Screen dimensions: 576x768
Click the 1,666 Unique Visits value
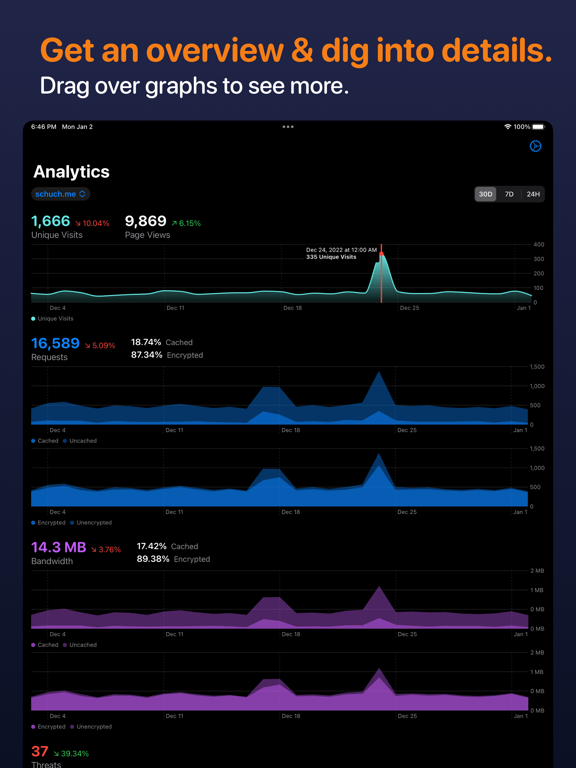(x=51, y=221)
